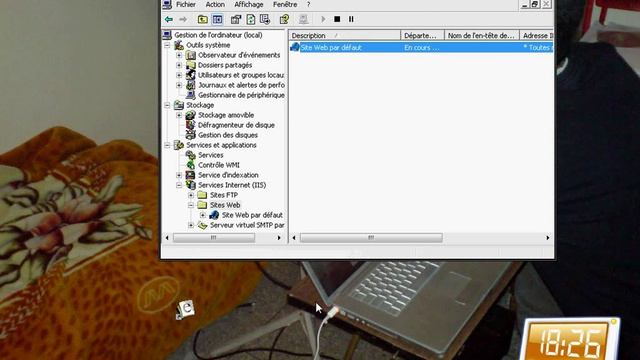
Task: Click the 18:26 desktop clock widget
Action: [570, 340]
